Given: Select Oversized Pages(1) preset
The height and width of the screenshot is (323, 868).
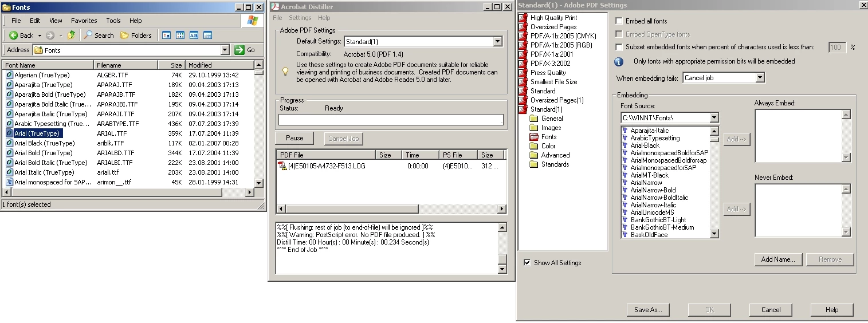Looking at the screenshot, I should point(556,100).
